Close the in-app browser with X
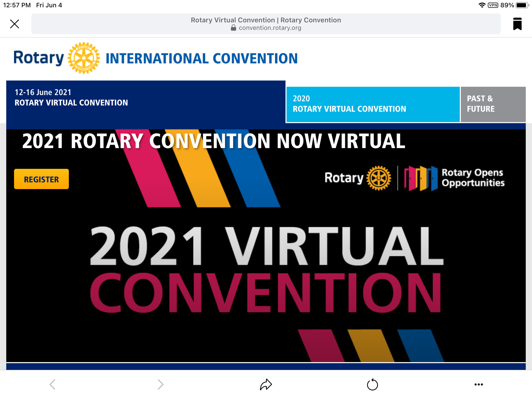The image size is (532, 399). click(x=15, y=24)
